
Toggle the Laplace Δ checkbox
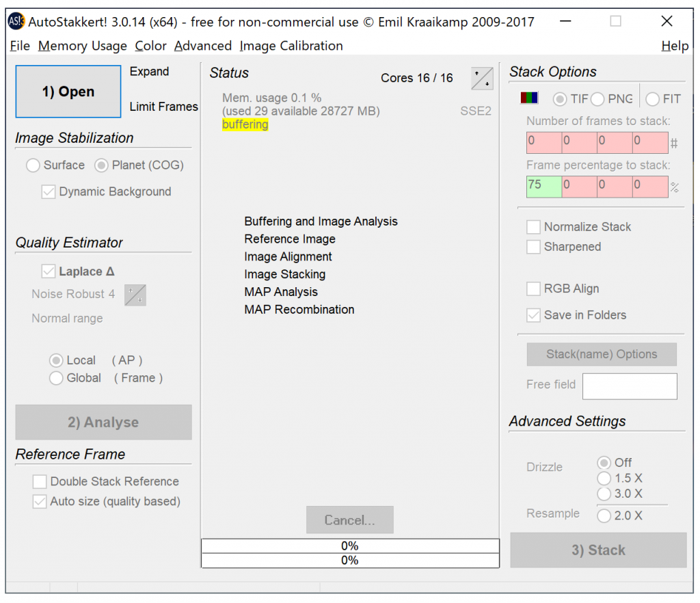(x=78, y=271)
